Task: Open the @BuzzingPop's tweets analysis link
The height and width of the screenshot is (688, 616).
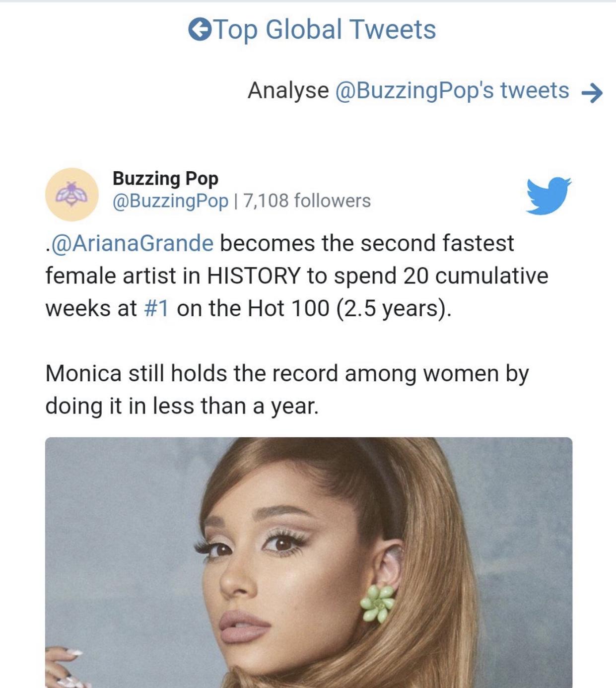Action: point(452,91)
